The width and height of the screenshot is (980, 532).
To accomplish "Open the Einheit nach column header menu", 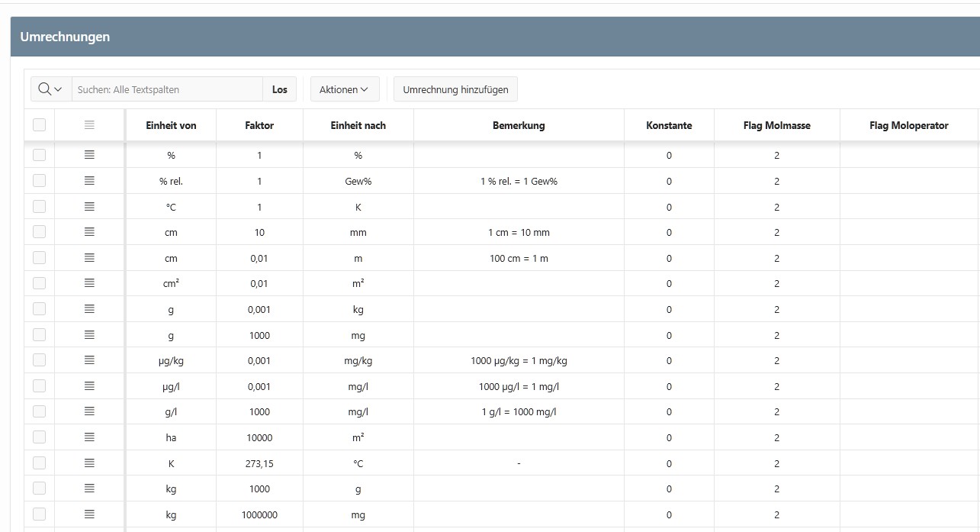I will (358, 125).
